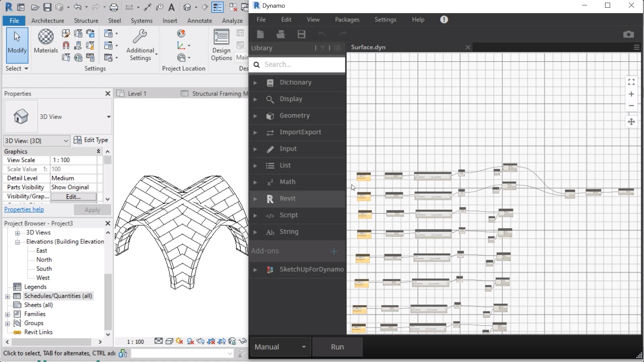Viewport: 644px width, 362px height.
Task: Open the Materials tool in Revit
Action: [46, 41]
